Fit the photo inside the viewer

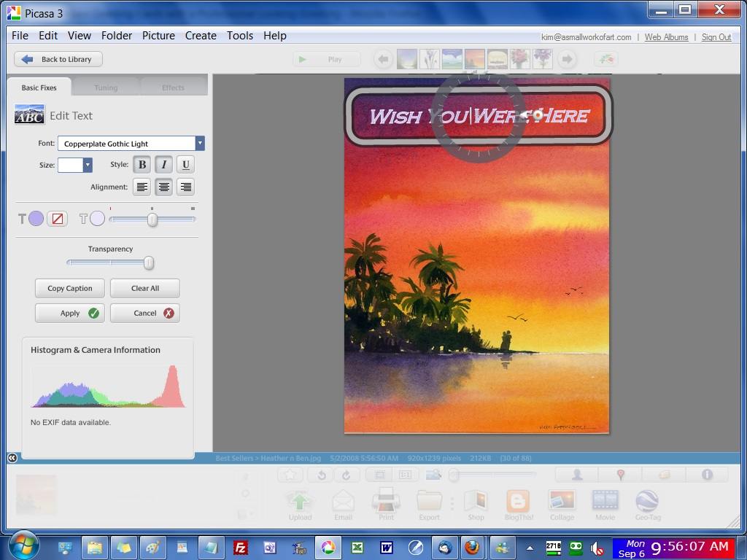coord(379,475)
